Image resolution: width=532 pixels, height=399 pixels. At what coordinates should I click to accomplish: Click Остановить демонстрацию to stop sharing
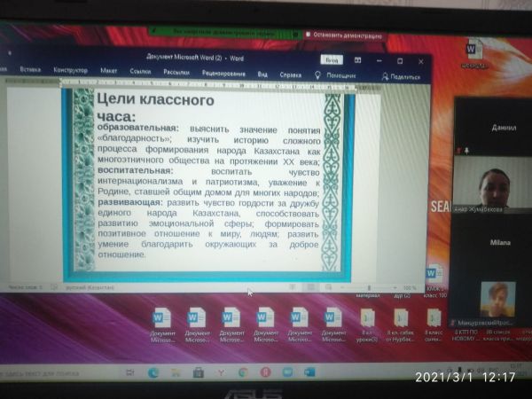tap(341, 35)
